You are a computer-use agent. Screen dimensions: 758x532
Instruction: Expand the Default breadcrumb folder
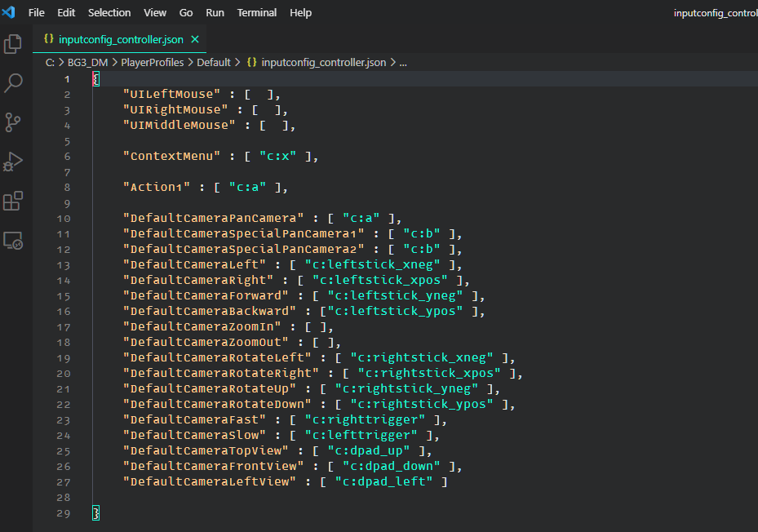(214, 62)
